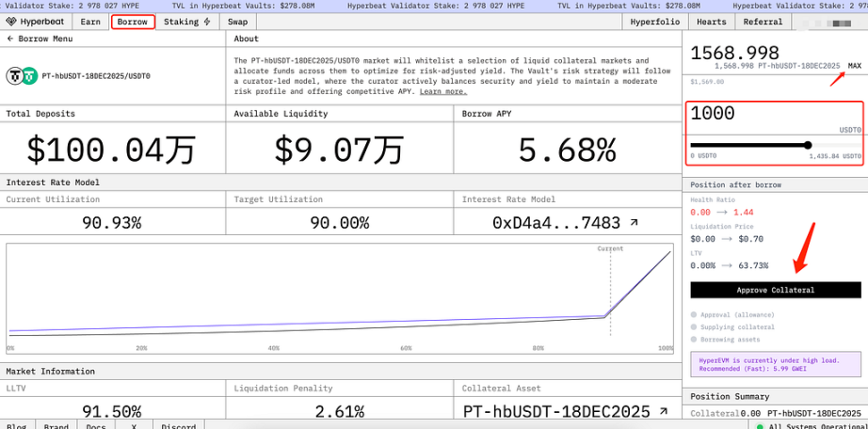
Task: Click the Collateral Asset PT-hbUSDT-18DEC2025 link text
Action: coord(556,412)
